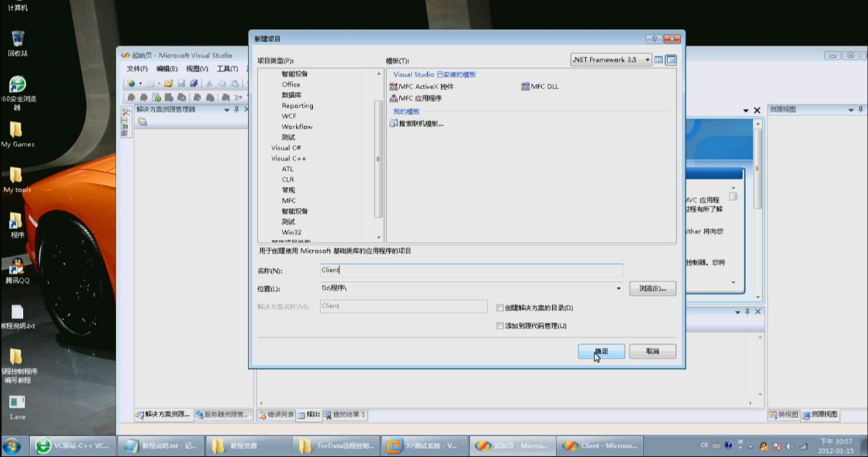This screenshot has width=868, height=457.
Task: Click the help button in the New Project dialog
Action: point(654,39)
